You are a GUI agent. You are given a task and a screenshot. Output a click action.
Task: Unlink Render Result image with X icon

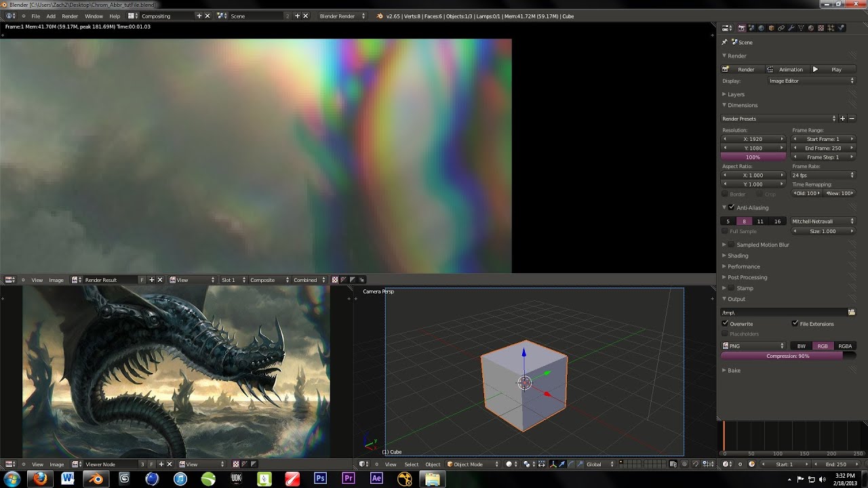[x=160, y=280]
